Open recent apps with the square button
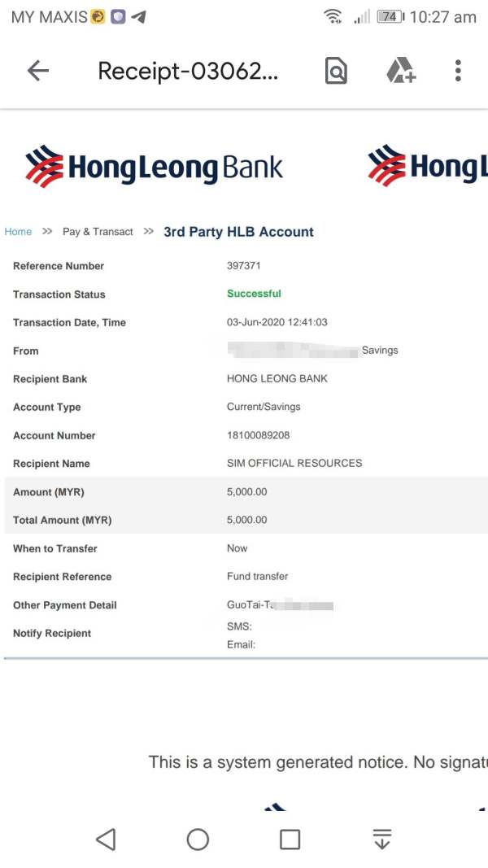488x868 pixels. [290, 840]
